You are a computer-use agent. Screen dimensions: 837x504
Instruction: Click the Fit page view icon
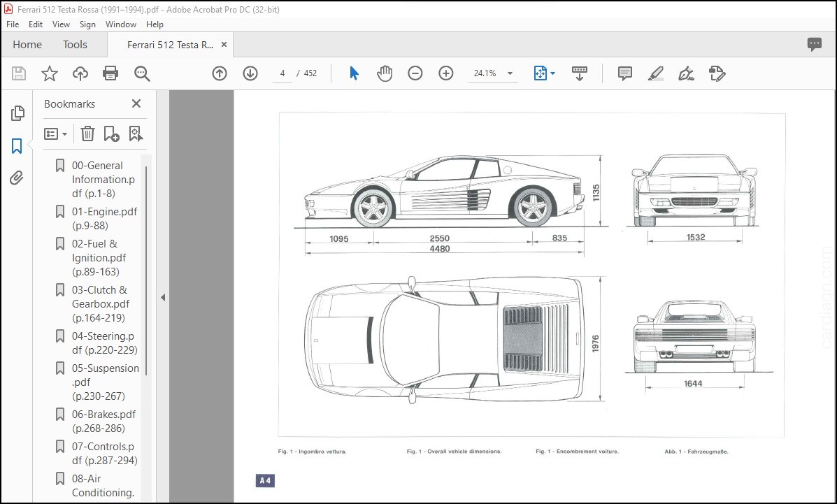coord(541,73)
